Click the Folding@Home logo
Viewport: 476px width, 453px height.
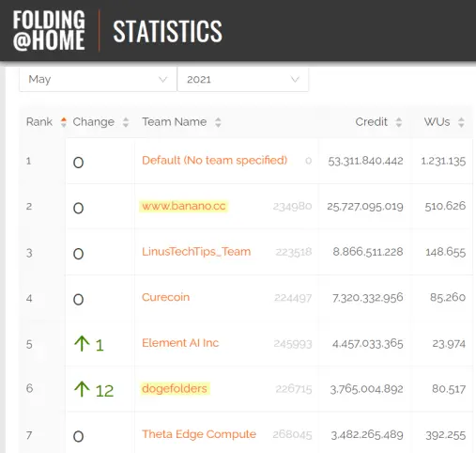[x=49, y=30]
